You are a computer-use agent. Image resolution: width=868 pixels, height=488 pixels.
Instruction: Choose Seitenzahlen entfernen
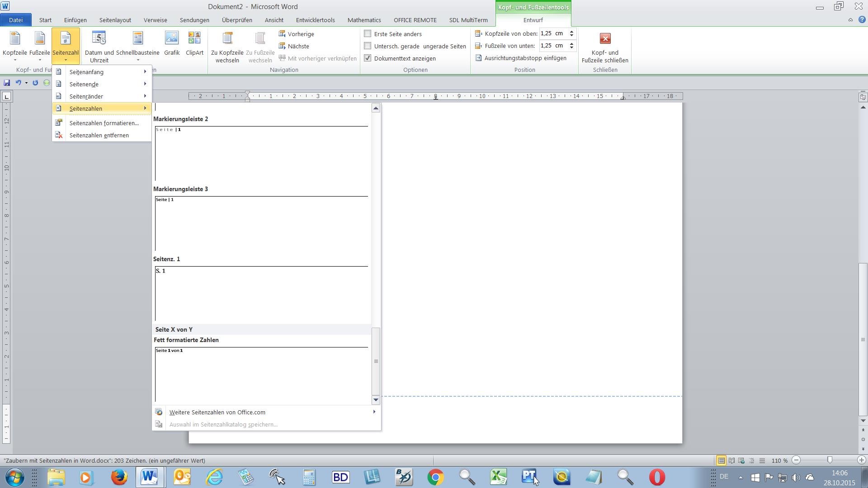102,135
